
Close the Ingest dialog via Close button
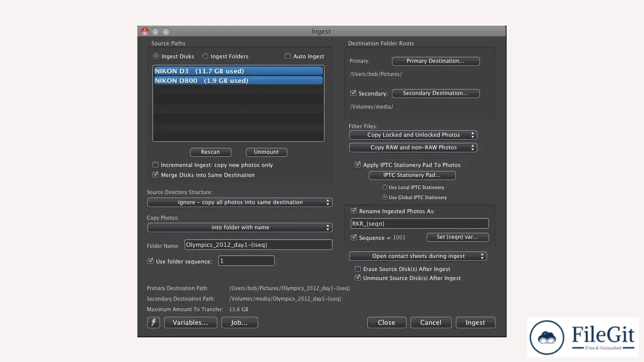point(386,322)
